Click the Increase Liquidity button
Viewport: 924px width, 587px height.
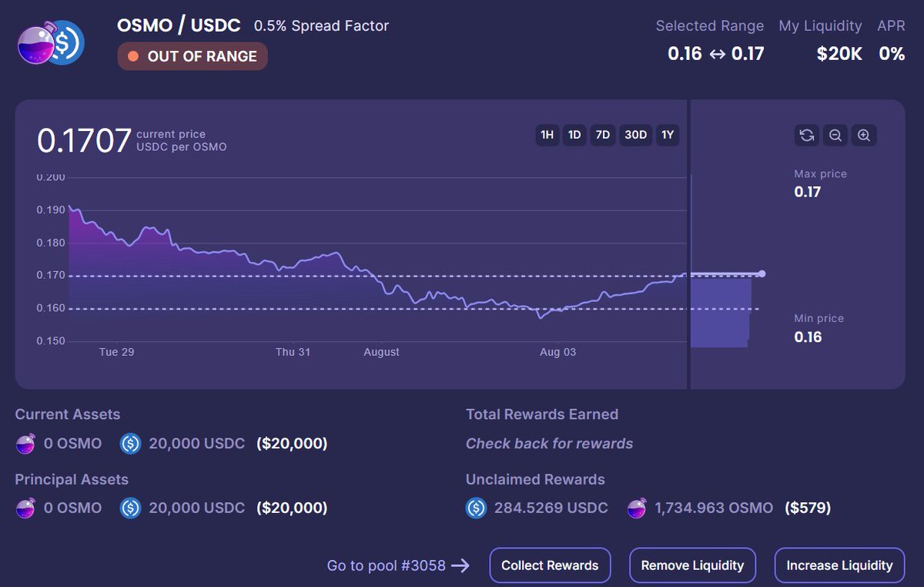click(x=839, y=565)
